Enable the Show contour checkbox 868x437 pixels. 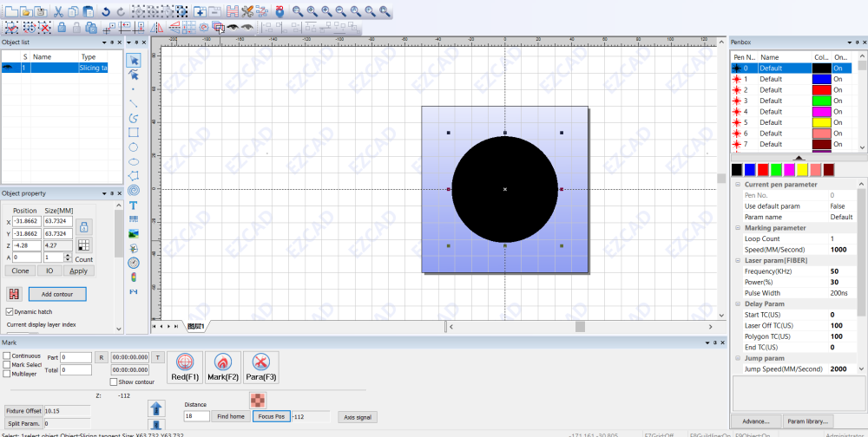[x=114, y=382]
